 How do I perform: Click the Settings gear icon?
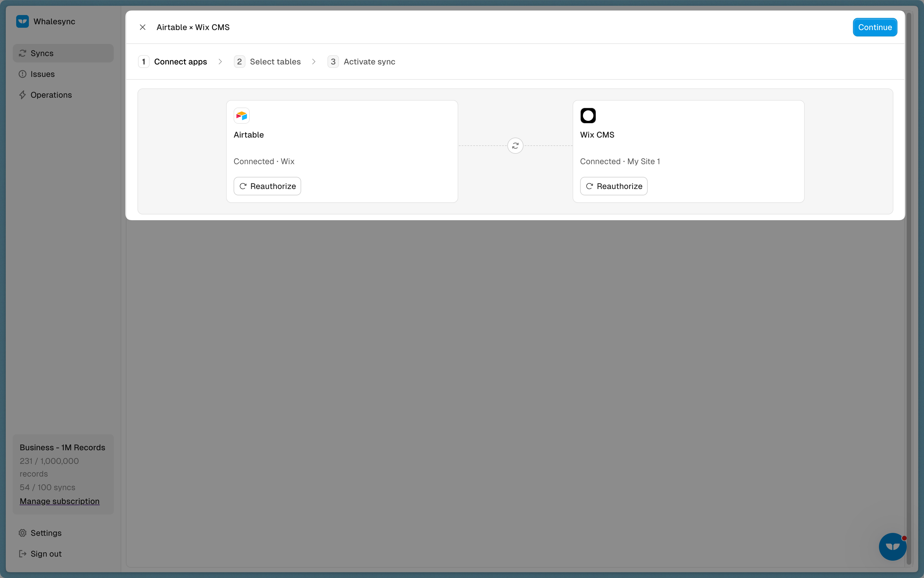pos(23,533)
